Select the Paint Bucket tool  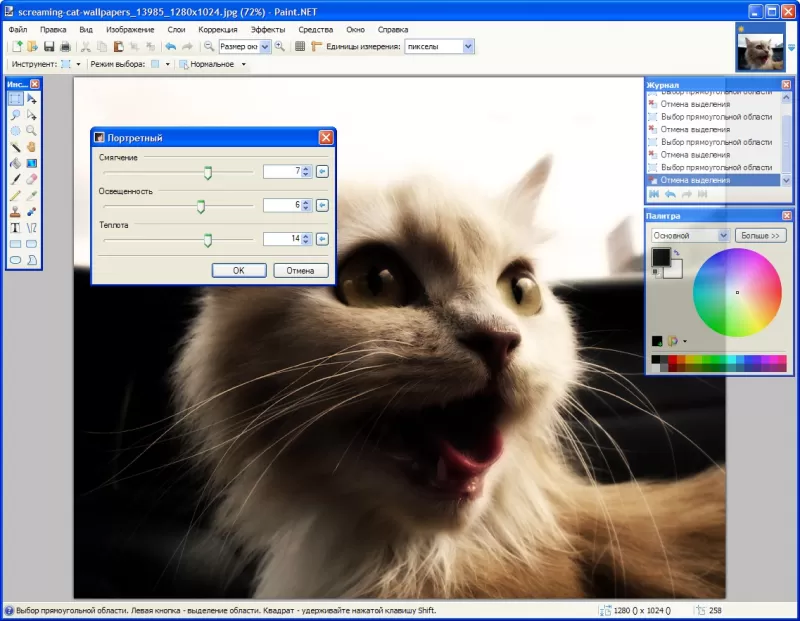[x=15, y=163]
